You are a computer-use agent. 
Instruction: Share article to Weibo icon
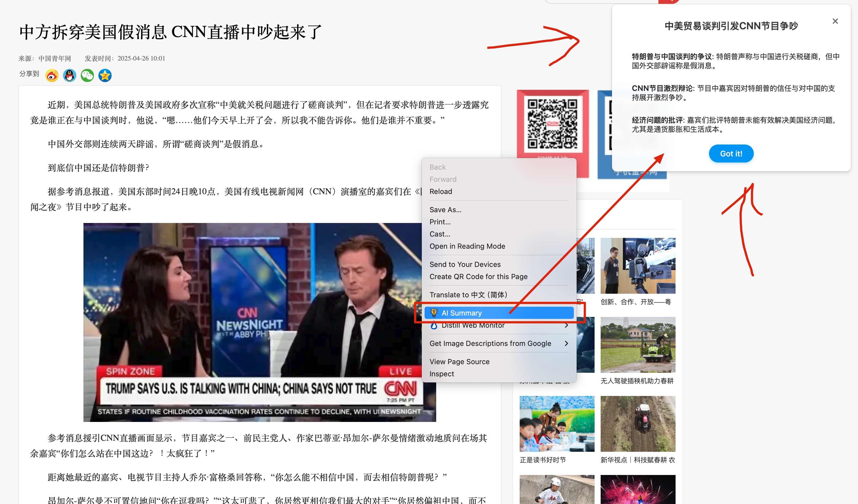pyautogui.click(x=52, y=75)
